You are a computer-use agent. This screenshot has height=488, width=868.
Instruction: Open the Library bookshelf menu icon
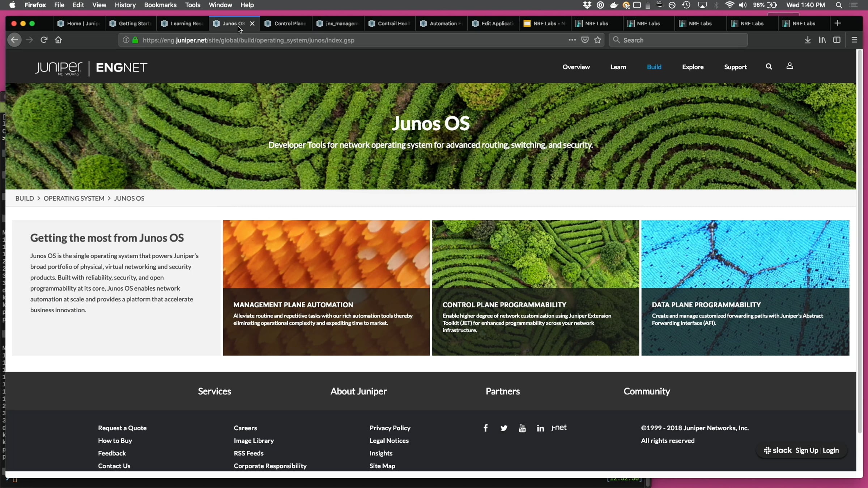[822, 40]
